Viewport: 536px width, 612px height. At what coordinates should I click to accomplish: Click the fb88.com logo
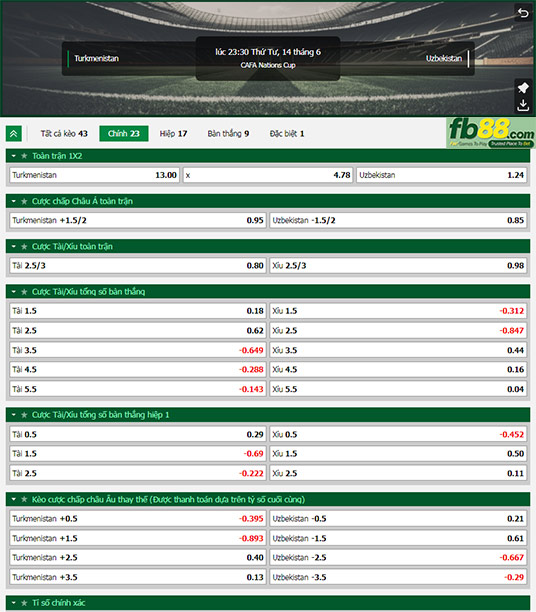coord(491,133)
